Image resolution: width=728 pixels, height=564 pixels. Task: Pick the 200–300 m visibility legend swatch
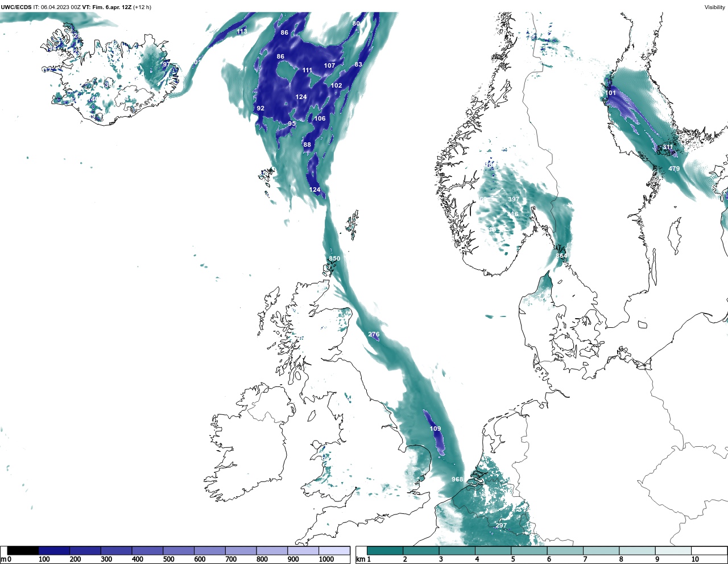pyautogui.click(x=85, y=550)
